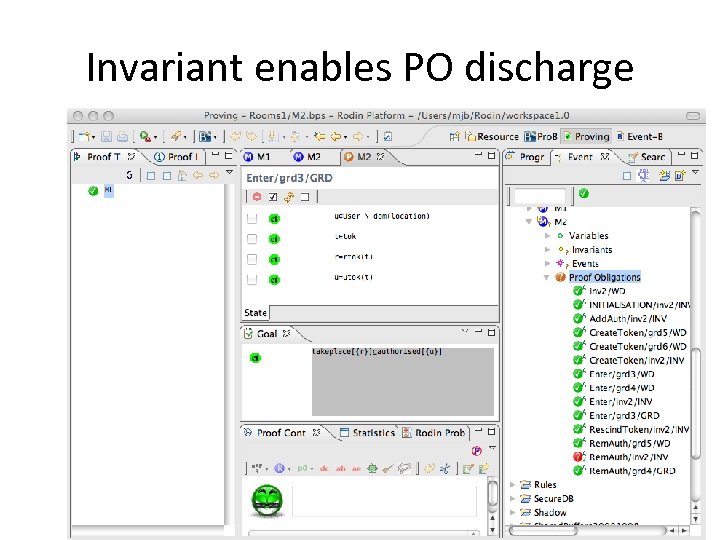The width and height of the screenshot is (720, 540).
Task: Tick checkbox for third hypothesis r=rtok(t)
Action: [x=252, y=259]
